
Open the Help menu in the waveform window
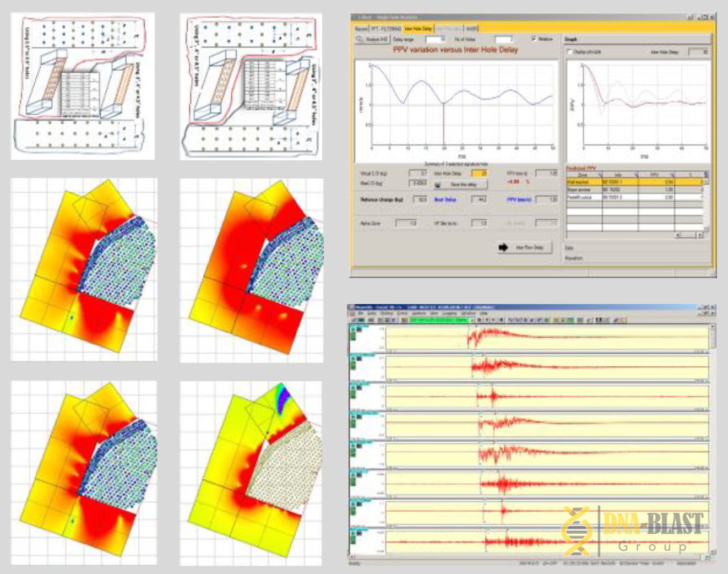483,313
